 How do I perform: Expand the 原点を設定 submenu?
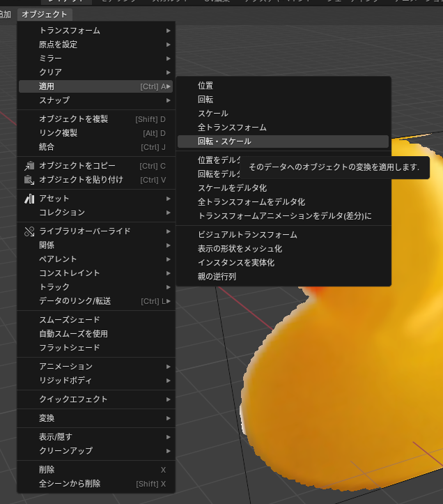(x=95, y=45)
